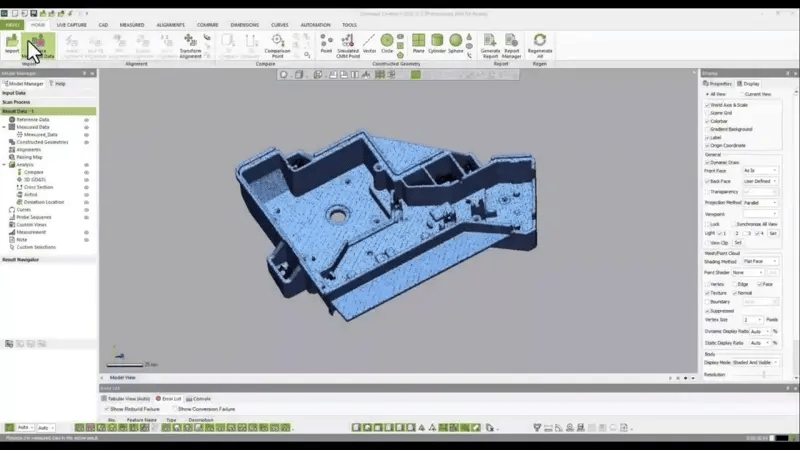Select Measured_Data in the model tree
Viewport: 800px width, 450px height.
point(38,134)
